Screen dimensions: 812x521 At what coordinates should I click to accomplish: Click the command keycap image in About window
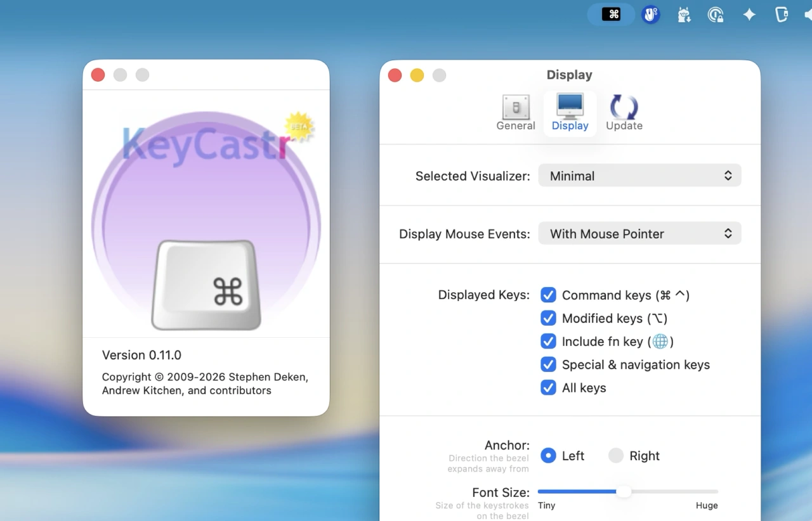click(x=206, y=285)
